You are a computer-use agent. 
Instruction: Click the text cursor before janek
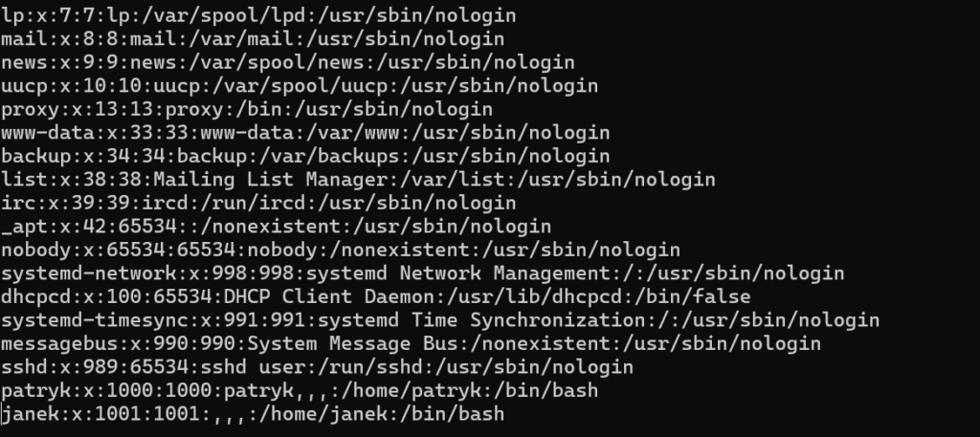click(x=3, y=414)
